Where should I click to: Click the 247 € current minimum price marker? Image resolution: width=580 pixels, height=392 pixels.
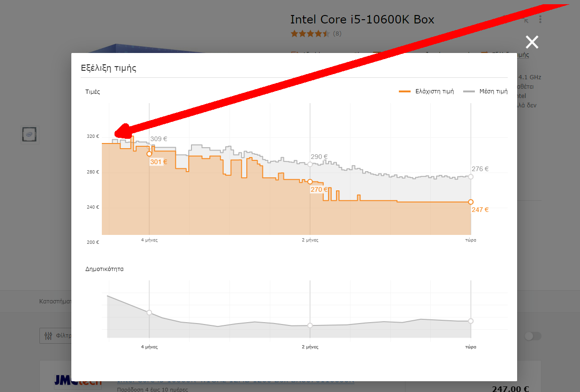(471, 202)
